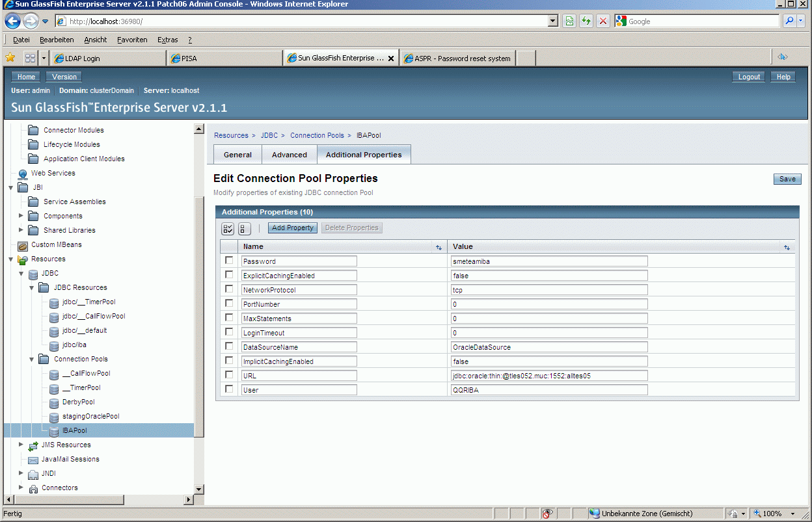Click the IE Favorites star icon

click(x=10, y=58)
